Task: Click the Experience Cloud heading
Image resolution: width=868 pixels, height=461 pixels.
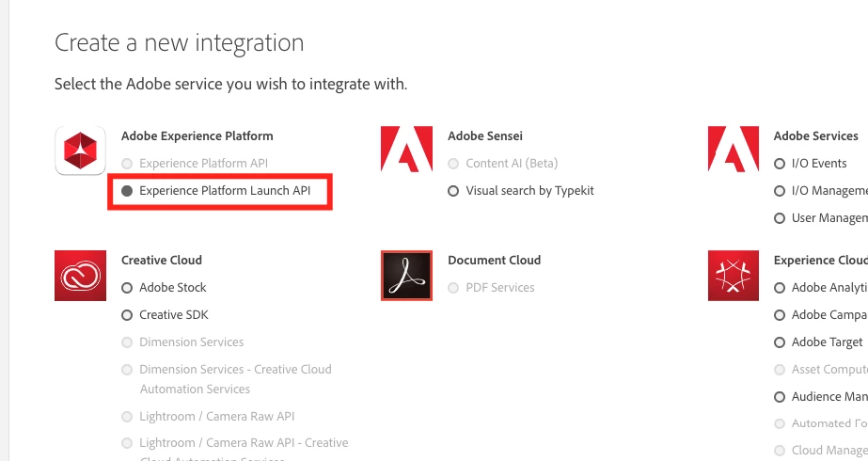Action: pos(821,261)
